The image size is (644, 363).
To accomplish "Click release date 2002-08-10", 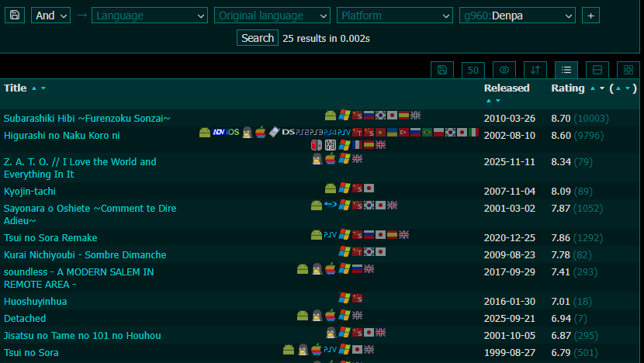I will pos(509,136).
